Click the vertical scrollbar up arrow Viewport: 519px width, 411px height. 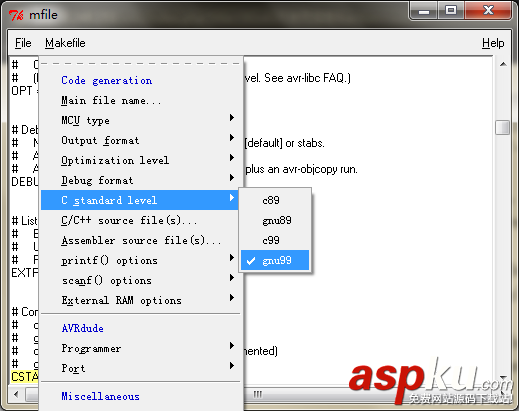point(503,64)
